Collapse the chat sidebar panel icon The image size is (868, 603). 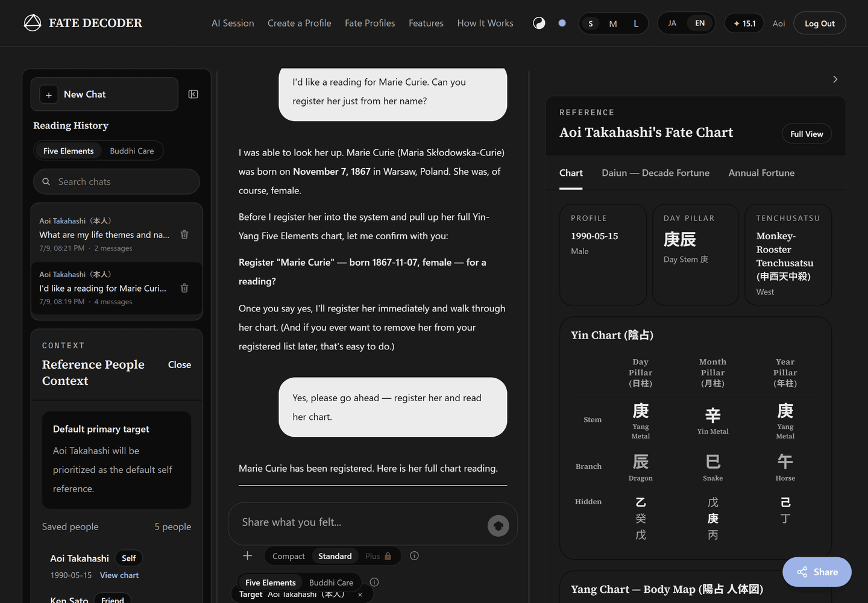[x=193, y=94]
